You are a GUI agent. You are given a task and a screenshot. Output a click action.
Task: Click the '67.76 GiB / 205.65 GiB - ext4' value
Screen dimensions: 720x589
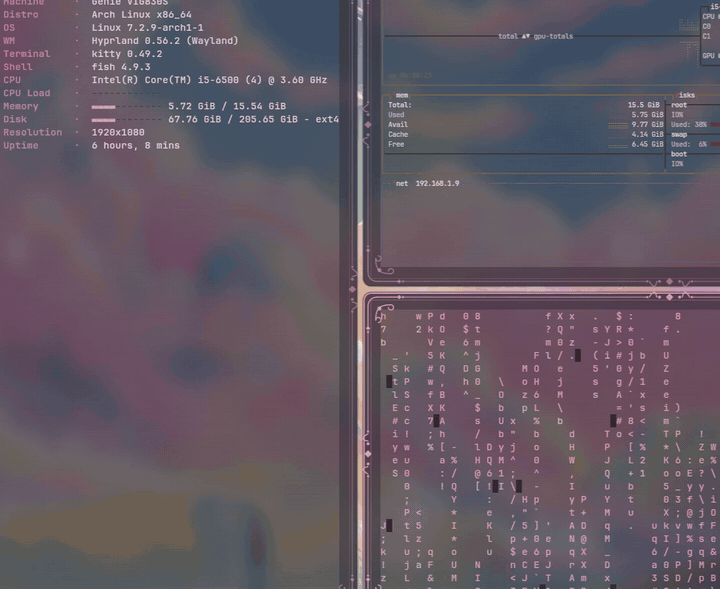(253, 119)
